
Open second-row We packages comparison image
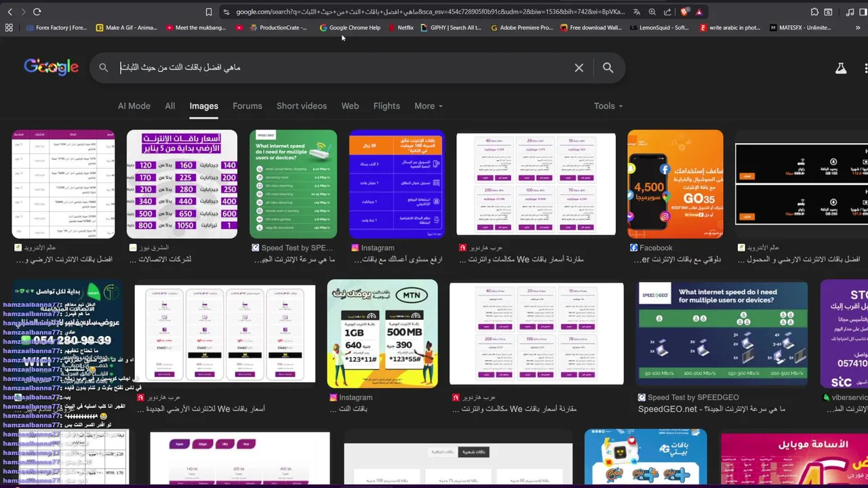click(x=536, y=333)
